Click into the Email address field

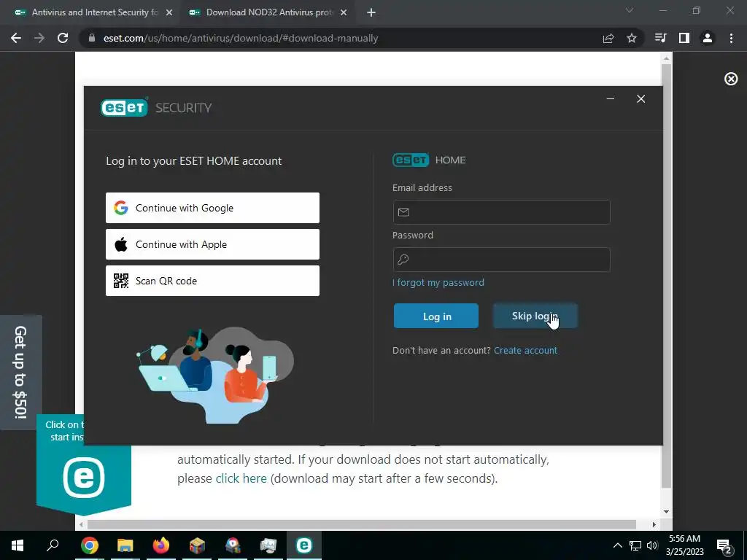(501, 212)
